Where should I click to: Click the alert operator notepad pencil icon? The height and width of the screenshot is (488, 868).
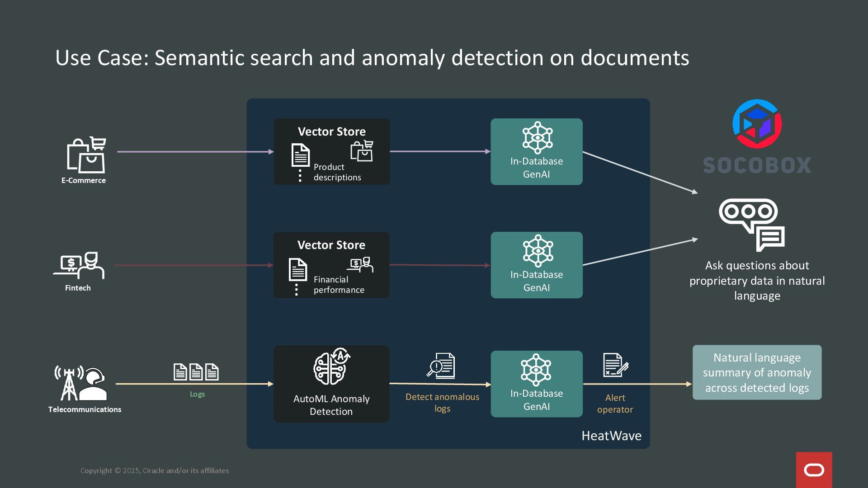coord(615,365)
